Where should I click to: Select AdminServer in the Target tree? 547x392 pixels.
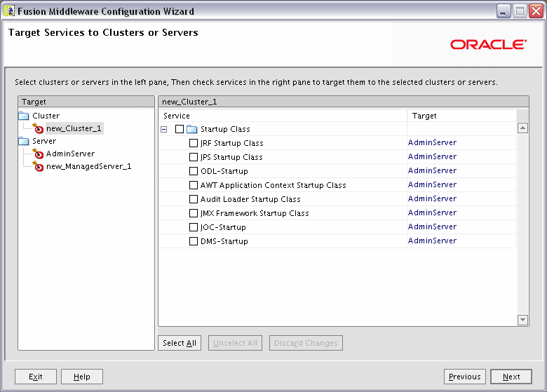70,154
